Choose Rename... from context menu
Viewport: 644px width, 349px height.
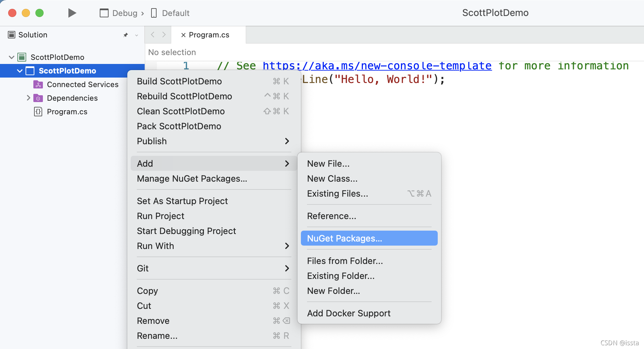pos(214,336)
